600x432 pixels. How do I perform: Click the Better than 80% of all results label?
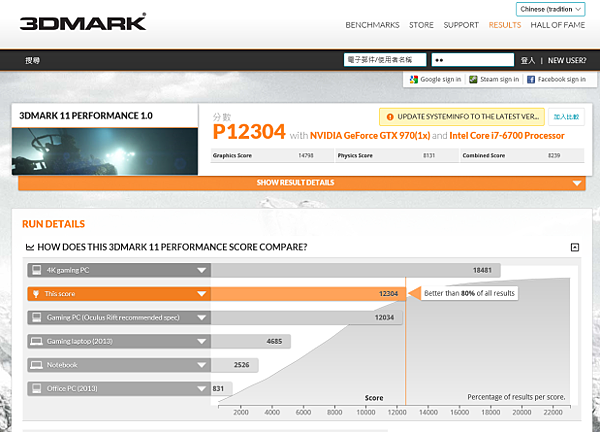[x=469, y=293]
